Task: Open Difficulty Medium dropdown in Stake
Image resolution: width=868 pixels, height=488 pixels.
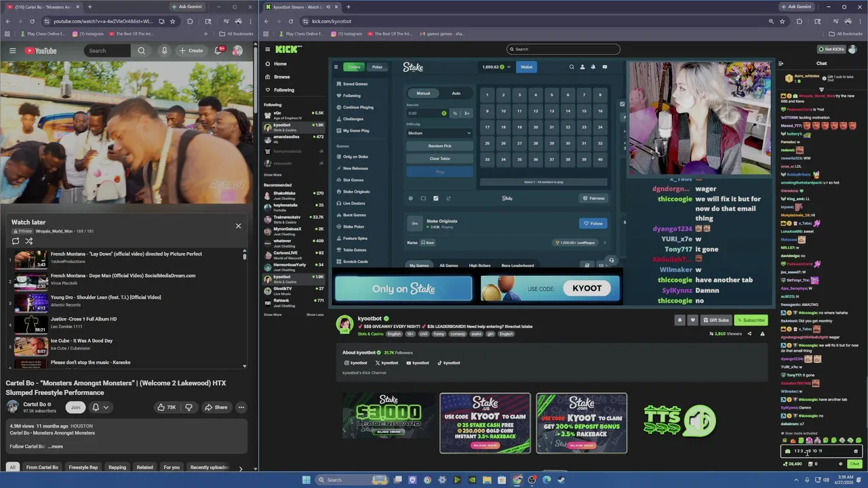Action: click(x=439, y=133)
